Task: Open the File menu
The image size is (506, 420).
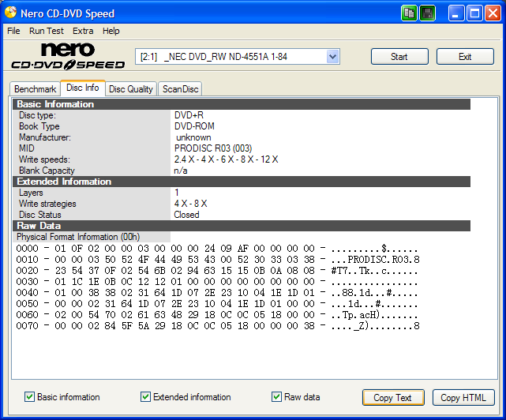Action: (13, 31)
